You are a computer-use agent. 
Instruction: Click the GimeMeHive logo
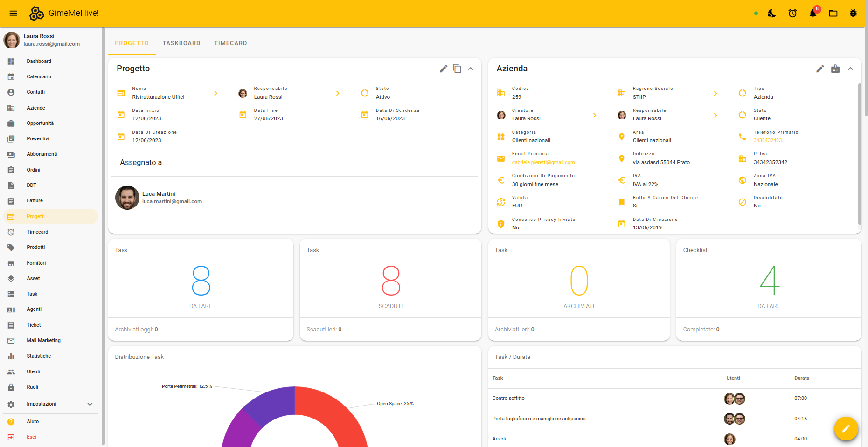coord(64,13)
